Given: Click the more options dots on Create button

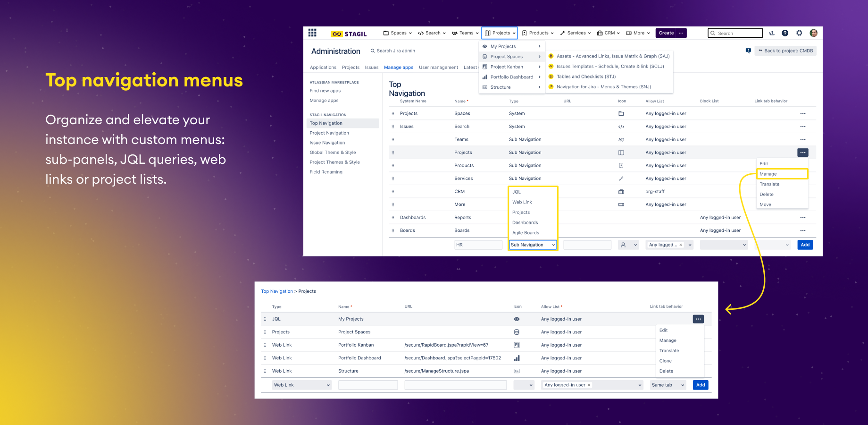Looking at the screenshot, I should click(x=681, y=33).
